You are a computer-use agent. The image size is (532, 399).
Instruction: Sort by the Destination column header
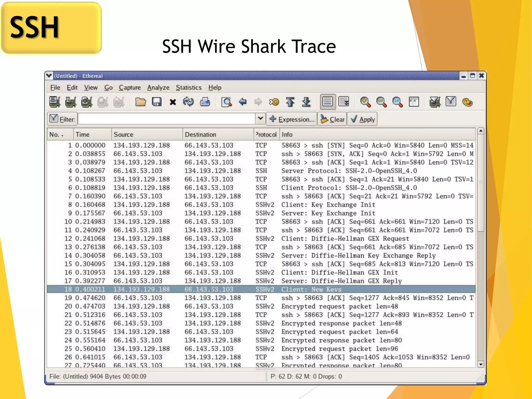click(x=218, y=134)
